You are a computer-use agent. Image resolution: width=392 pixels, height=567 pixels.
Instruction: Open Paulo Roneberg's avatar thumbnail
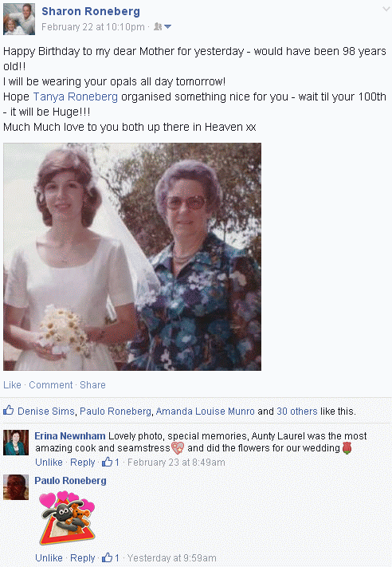click(16, 487)
